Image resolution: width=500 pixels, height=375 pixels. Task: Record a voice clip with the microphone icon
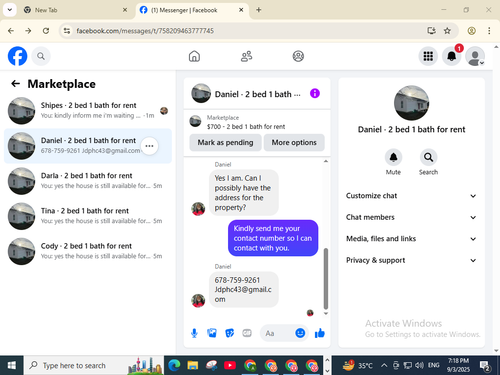click(194, 333)
